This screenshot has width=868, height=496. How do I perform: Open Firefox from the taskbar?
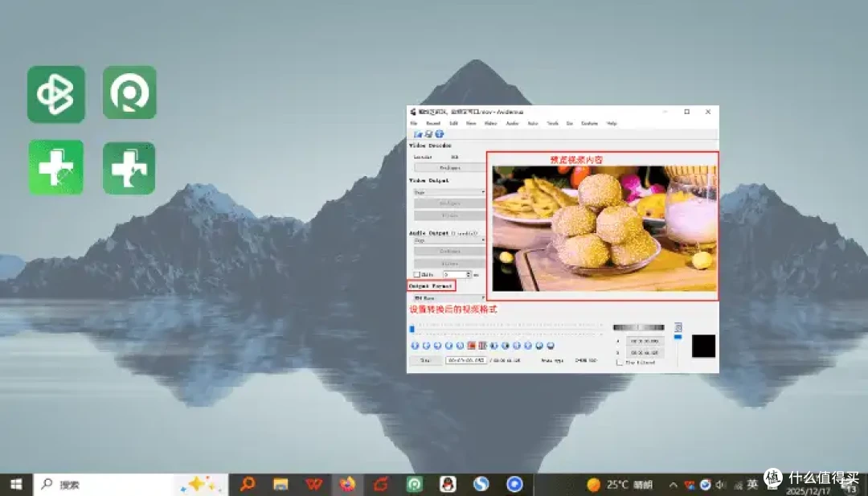pyautogui.click(x=348, y=485)
